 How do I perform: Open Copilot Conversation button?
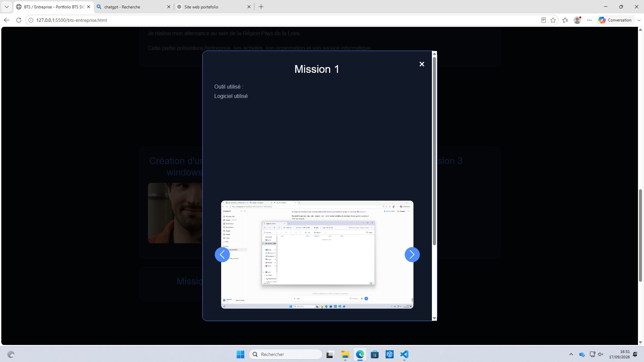(615, 20)
